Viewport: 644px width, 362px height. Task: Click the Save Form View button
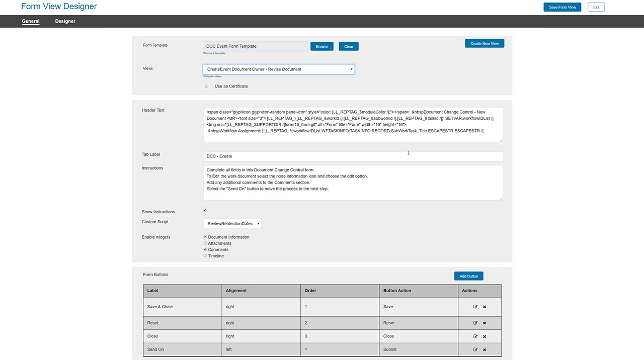click(562, 7)
